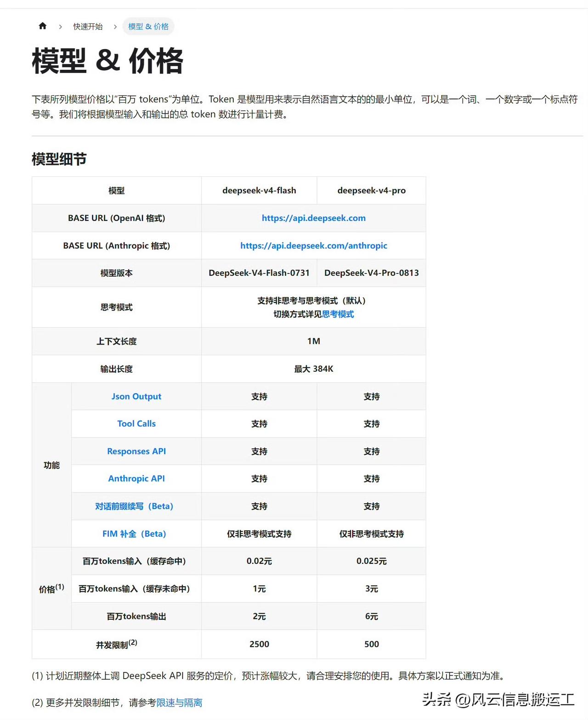Image resolution: width=588 pixels, height=720 pixels.
Task: Click the 1M context length value
Action: click(314, 341)
